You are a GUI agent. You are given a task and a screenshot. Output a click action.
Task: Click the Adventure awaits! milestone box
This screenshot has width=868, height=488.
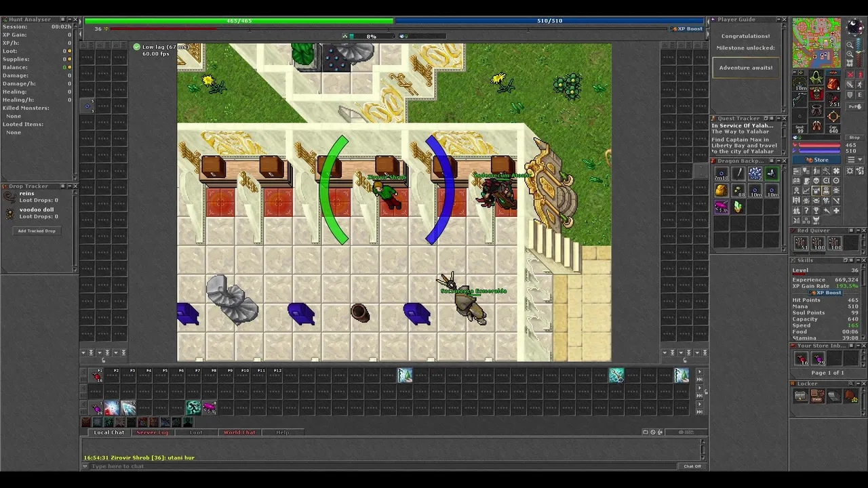pyautogui.click(x=745, y=68)
